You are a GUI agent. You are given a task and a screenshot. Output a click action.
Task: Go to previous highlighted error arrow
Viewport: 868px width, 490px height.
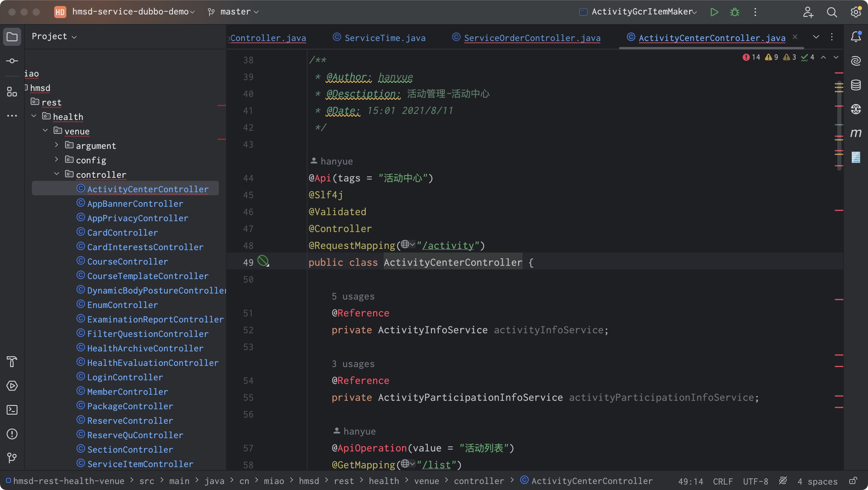pos(823,57)
